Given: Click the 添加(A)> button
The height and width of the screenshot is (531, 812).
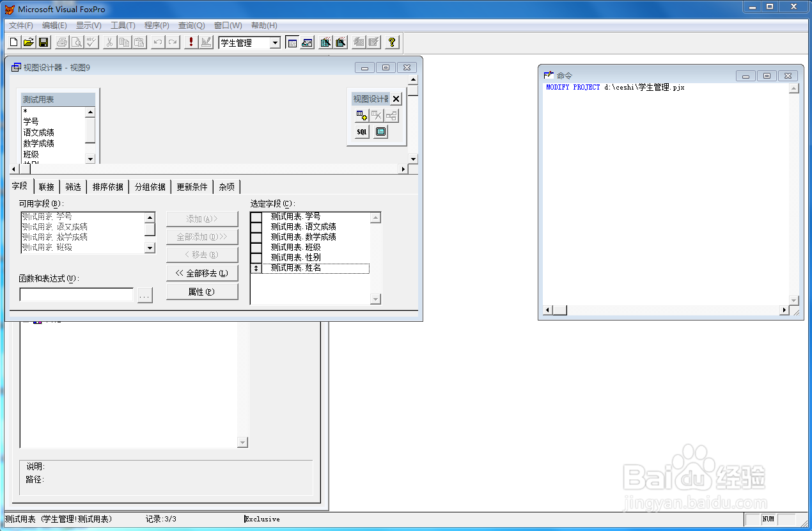Looking at the screenshot, I should pos(202,219).
